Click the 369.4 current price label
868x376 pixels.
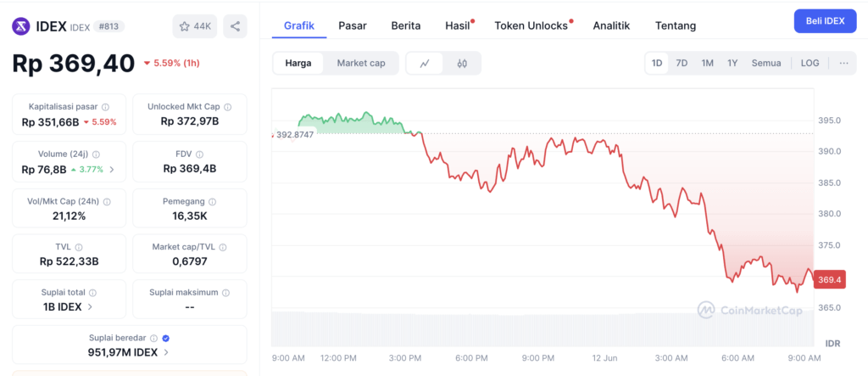[x=829, y=281]
